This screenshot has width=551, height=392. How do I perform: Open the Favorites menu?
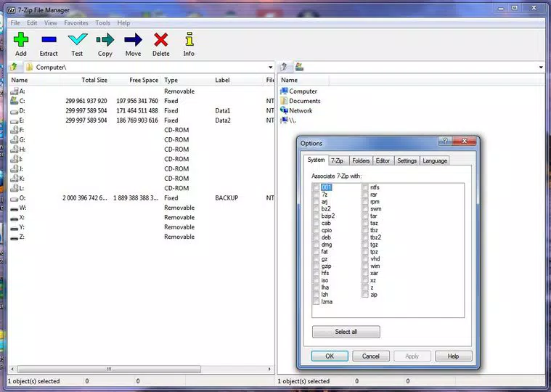(76, 23)
